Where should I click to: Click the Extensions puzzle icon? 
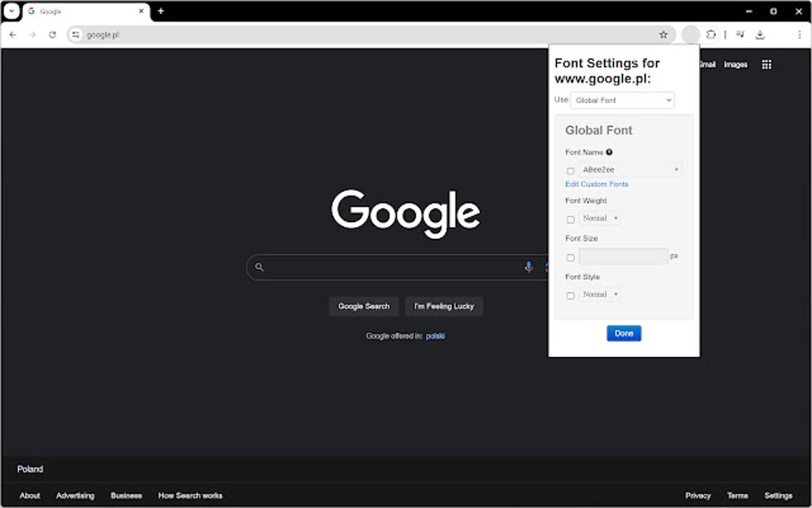pos(711,34)
